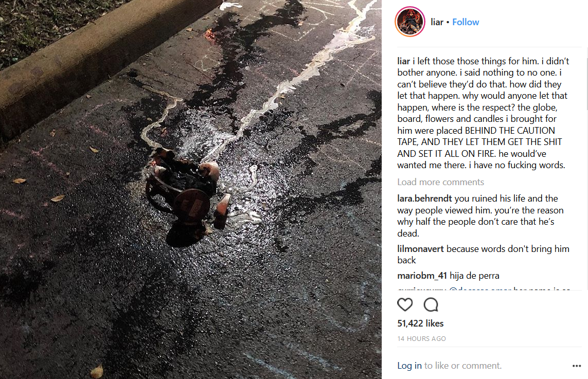The image size is (588, 379).
Task: Click the 14 hours ago timestamp
Action: click(421, 338)
